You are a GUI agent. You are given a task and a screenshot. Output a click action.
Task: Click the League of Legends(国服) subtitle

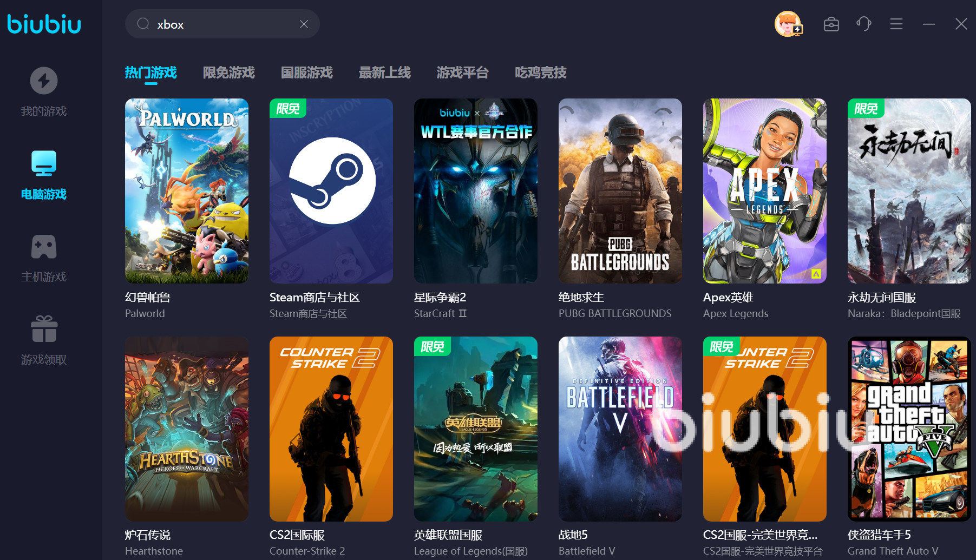click(x=471, y=551)
